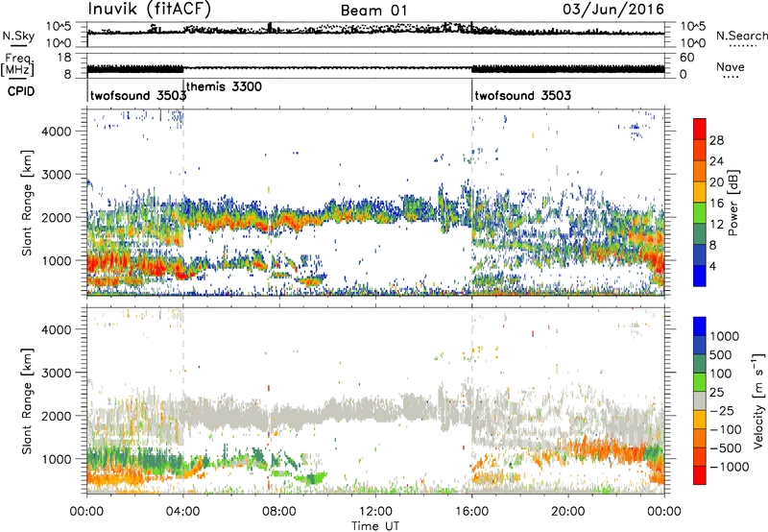
Task: Click the blue top of the Velocity color bar
Action: pos(700,326)
